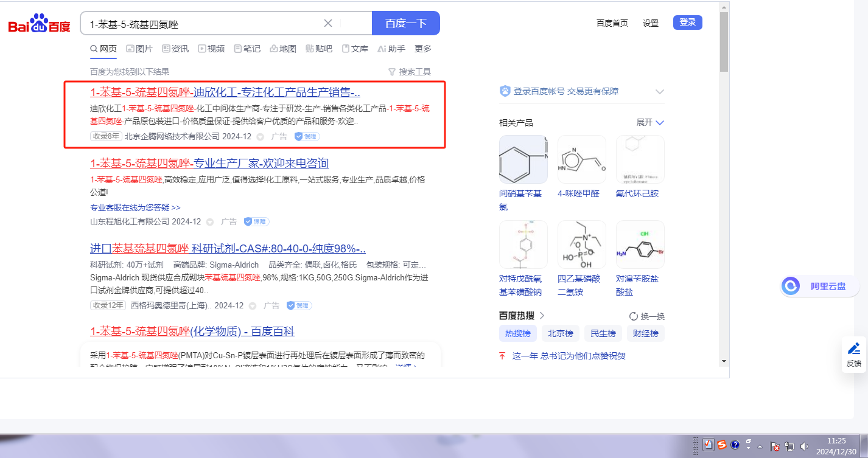Click the 登录 login button
This screenshot has height=458, width=868.
tap(687, 23)
